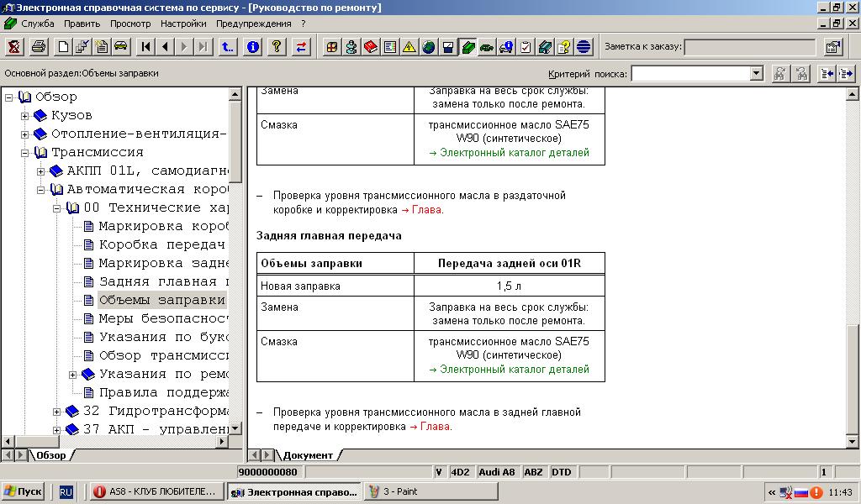
Task: Click the previous page left arrow icon
Action: click(x=165, y=47)
